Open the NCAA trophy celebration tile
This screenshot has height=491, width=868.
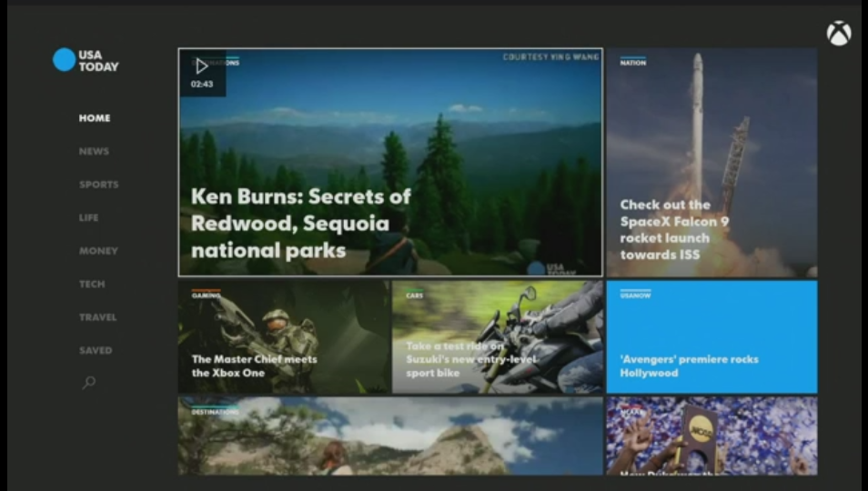pyautogui.click(x=712, y=436)
